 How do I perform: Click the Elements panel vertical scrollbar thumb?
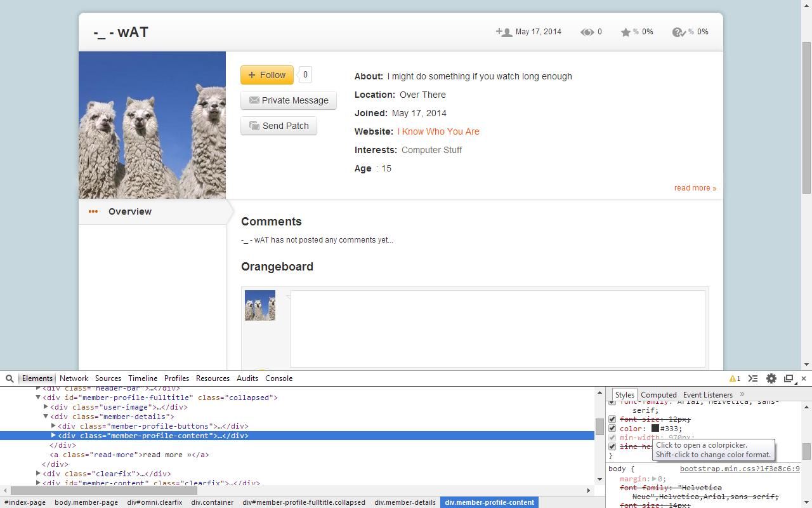click(599, 427)
